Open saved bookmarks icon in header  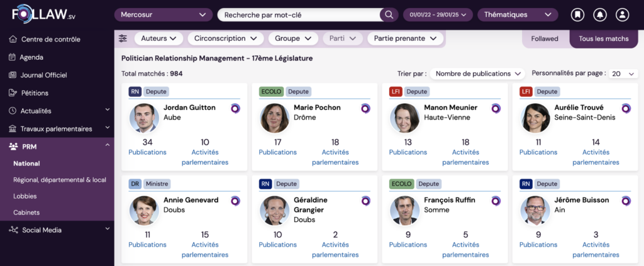(x=577, y=14)
